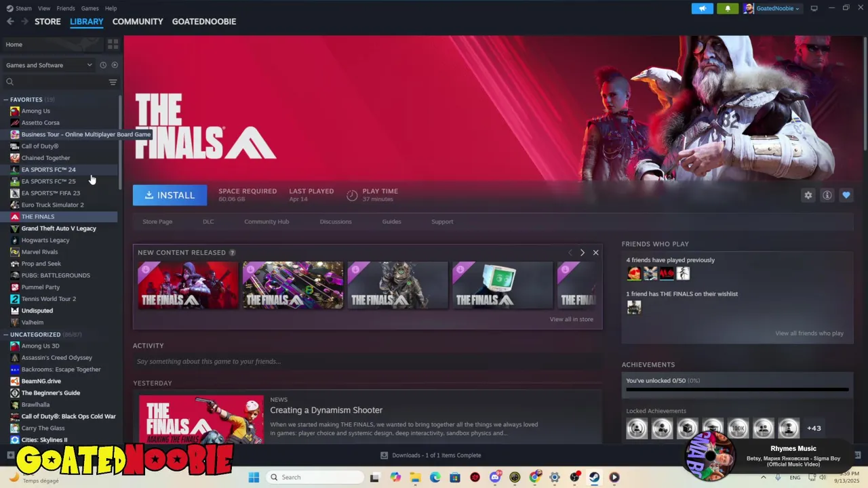Click View all friends who play
This screenshot has width=868, height=488.
click(809, 333)
